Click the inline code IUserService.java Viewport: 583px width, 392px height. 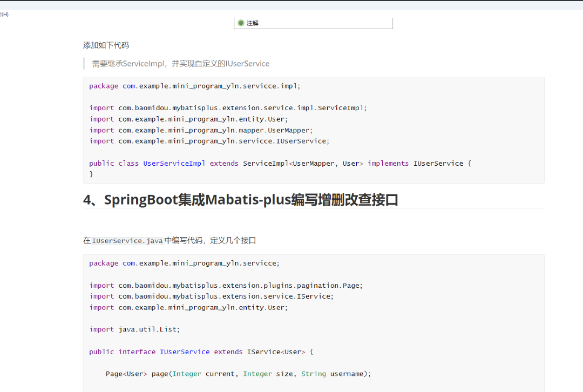coord(127,241)
